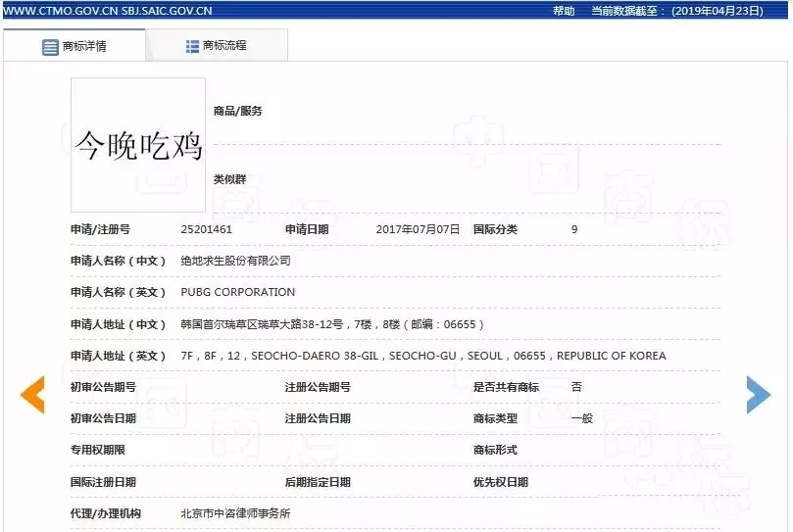Click the agency name 北京市中咨律师事务所
Screen dimensions: 793x532
pos(235,513)
